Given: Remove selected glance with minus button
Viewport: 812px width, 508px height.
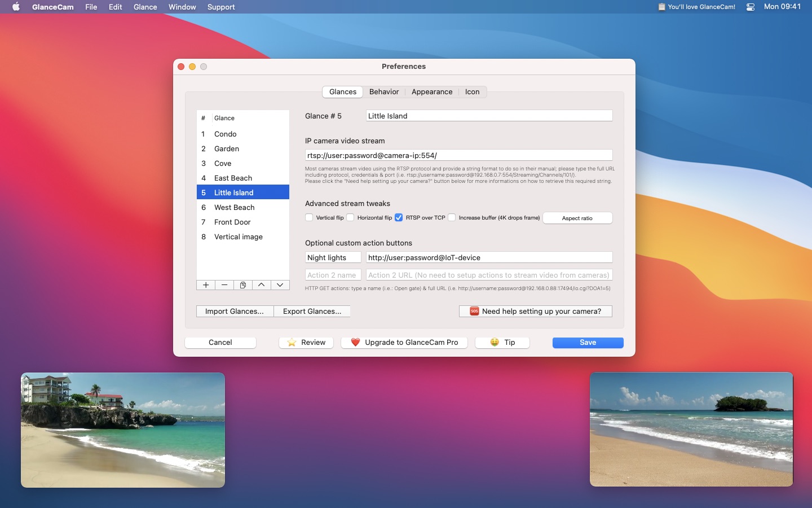Looking at the screenshot, I should click(x=224, y=285).
